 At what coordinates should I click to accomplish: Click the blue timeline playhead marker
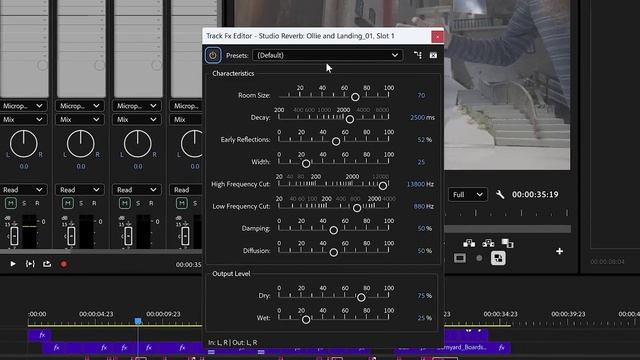[138, 321]
